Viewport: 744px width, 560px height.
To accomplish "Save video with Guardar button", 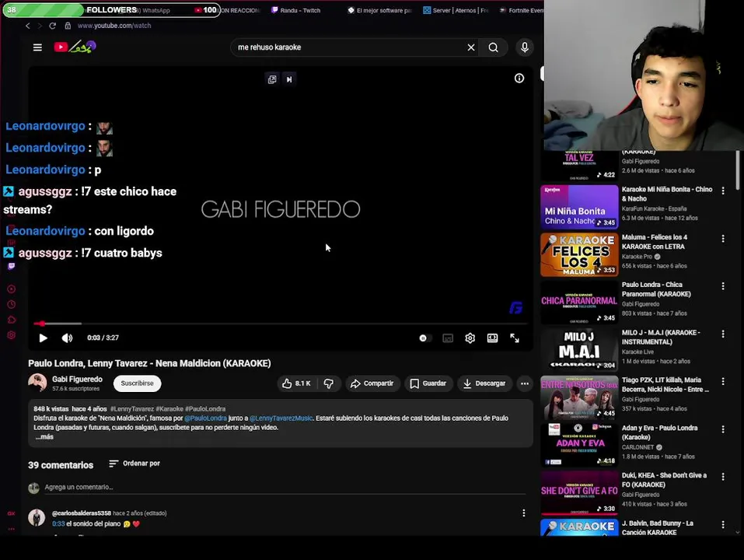I will pos(428,383).
